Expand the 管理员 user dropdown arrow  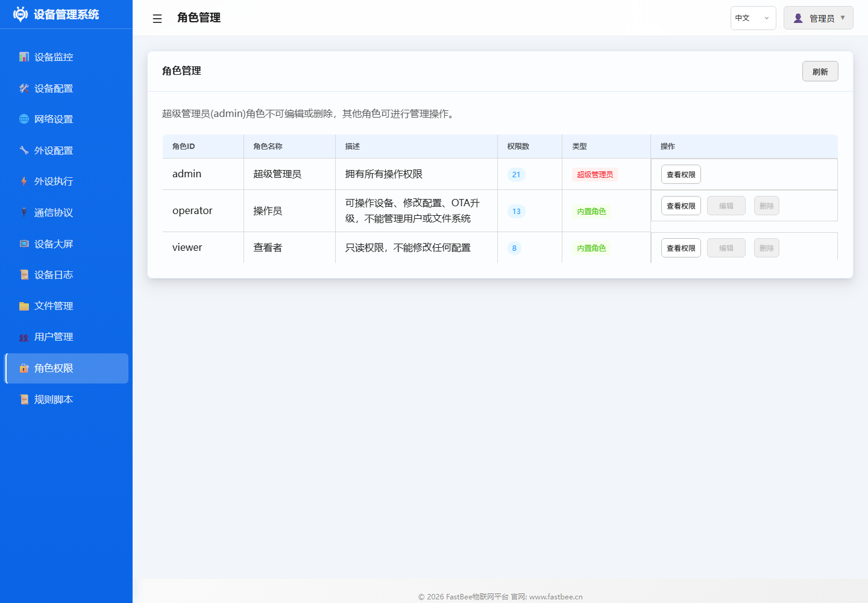coord(843,17)
